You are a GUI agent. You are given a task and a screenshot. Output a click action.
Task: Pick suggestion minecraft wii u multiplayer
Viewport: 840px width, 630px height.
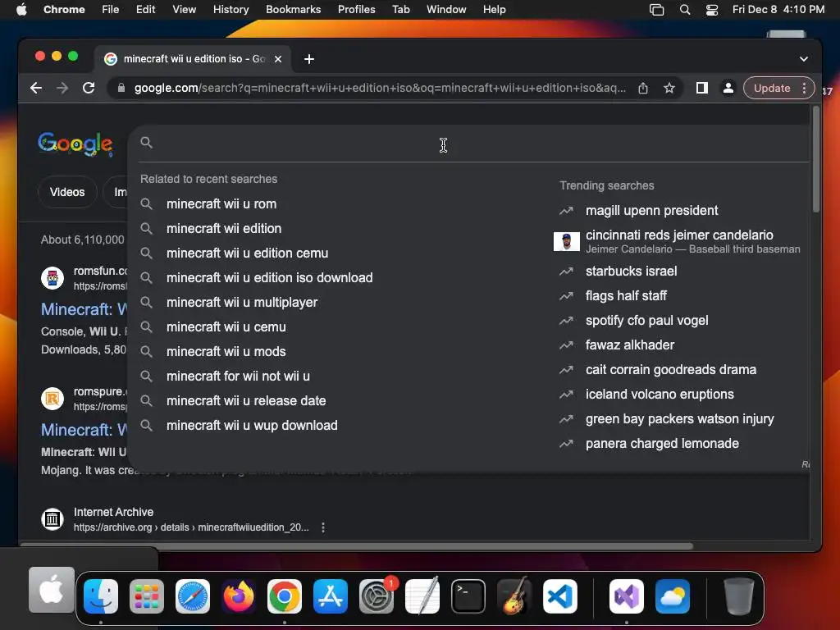coord(242,302)
